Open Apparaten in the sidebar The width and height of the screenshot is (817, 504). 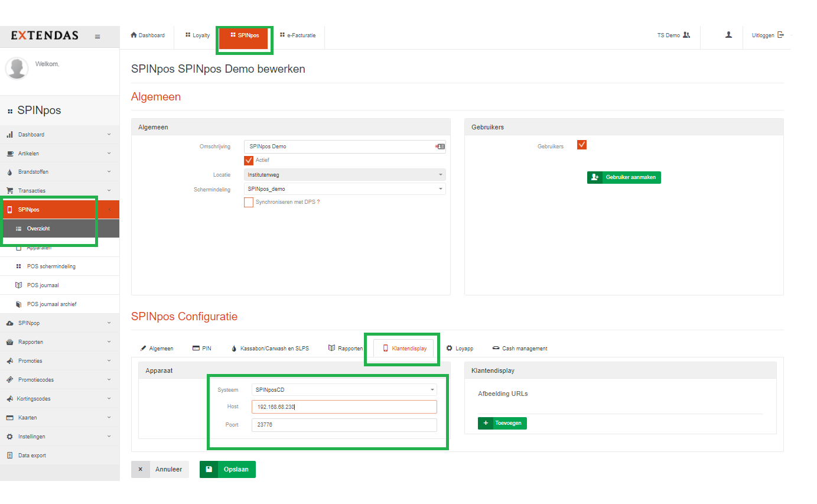pos(60,248)
